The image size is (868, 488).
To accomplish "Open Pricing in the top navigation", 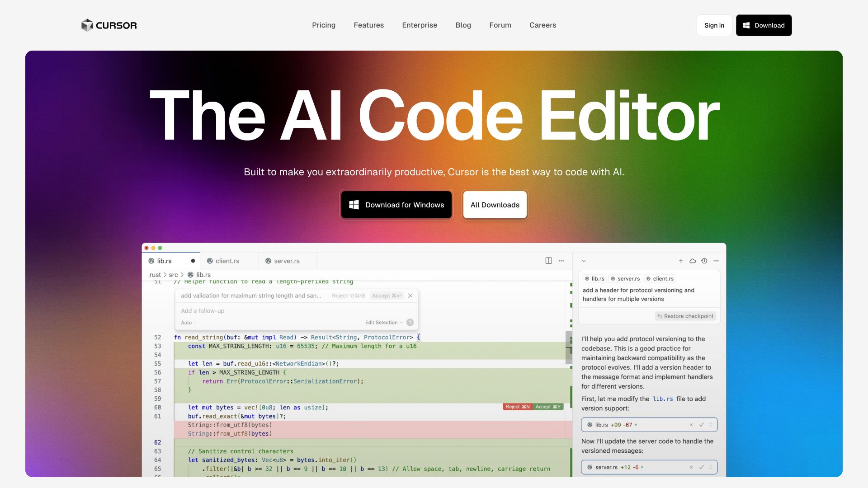I will coord(324,25).
